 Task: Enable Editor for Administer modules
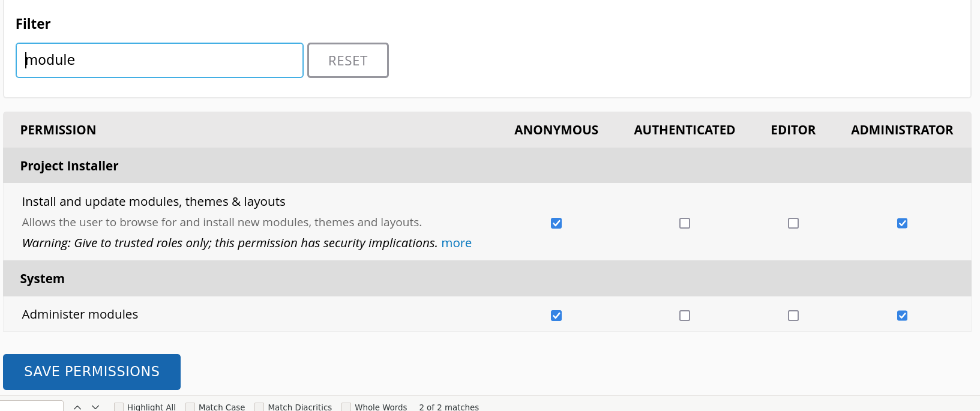tap(793, 316)
